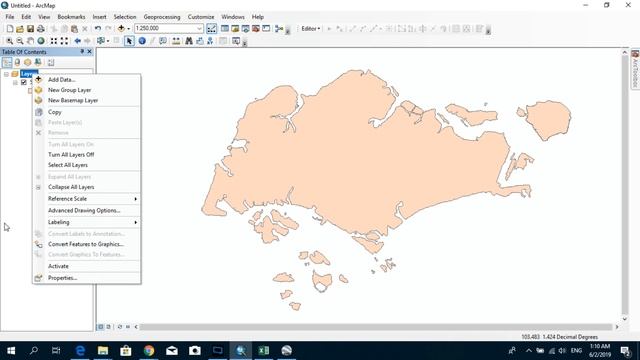Click the Full Extent globe icon
The image size is (640, 360).
41,41
